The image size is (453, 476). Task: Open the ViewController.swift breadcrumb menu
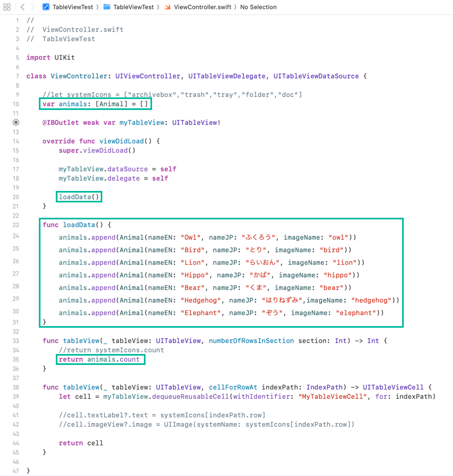tap(202, 7)
